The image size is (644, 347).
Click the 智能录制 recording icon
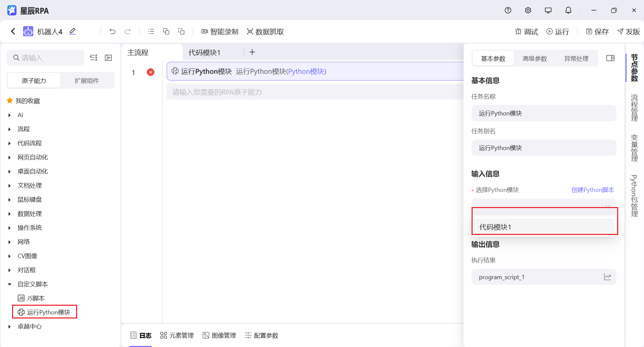click(x=205, y=31)
